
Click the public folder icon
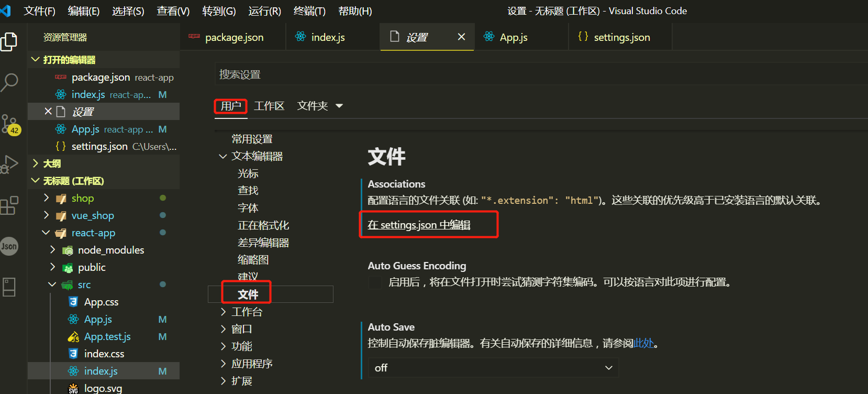coord(68,268)
